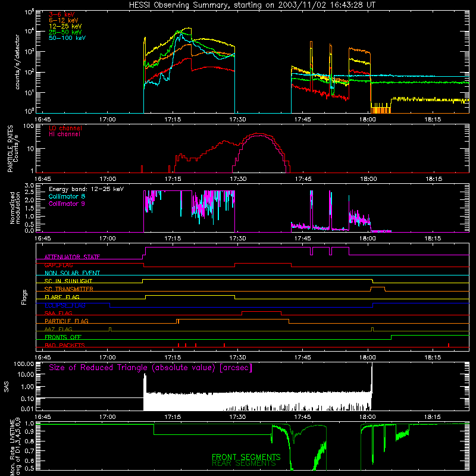The height and width of the screenshot is (476, 476).
Task: Select the 6-12 keV legend entry
Action: click(x=64, y=20)
